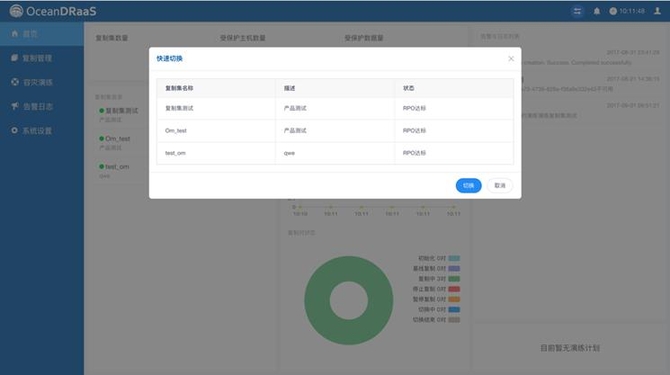Click the 切换结束 gray legend swatch
Screen dimensions: 670x375
pyautogui.click(x=454, y=319)
